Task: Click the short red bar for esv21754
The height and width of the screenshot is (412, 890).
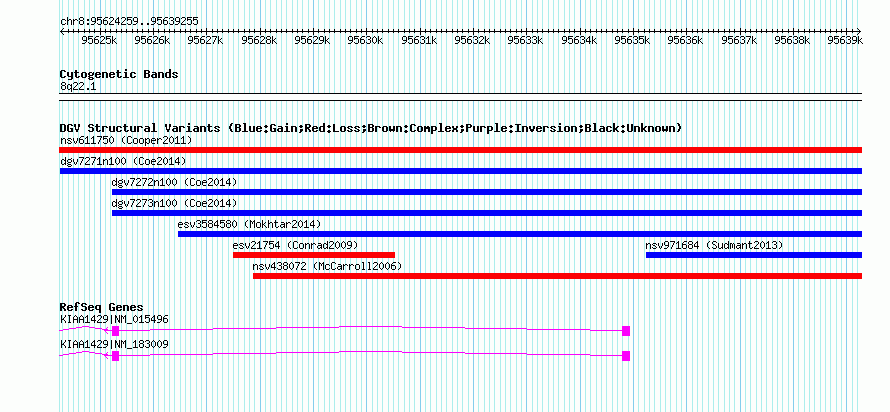Action: click(x=314, y=255)
